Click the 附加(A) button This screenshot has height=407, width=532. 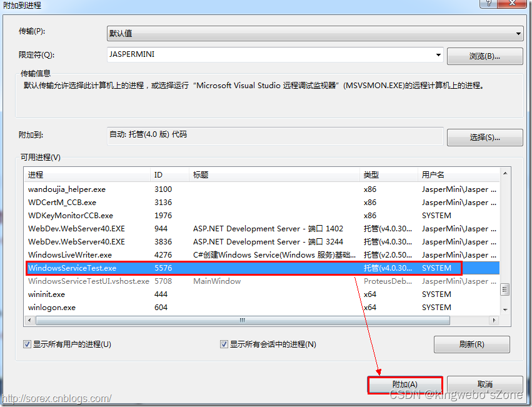click(x=404, y=384)
